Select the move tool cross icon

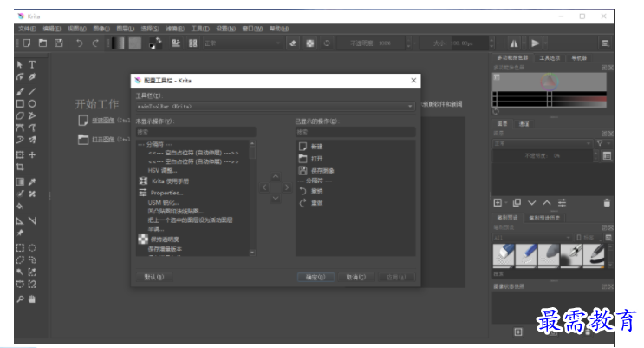click(x=32, y=154)
